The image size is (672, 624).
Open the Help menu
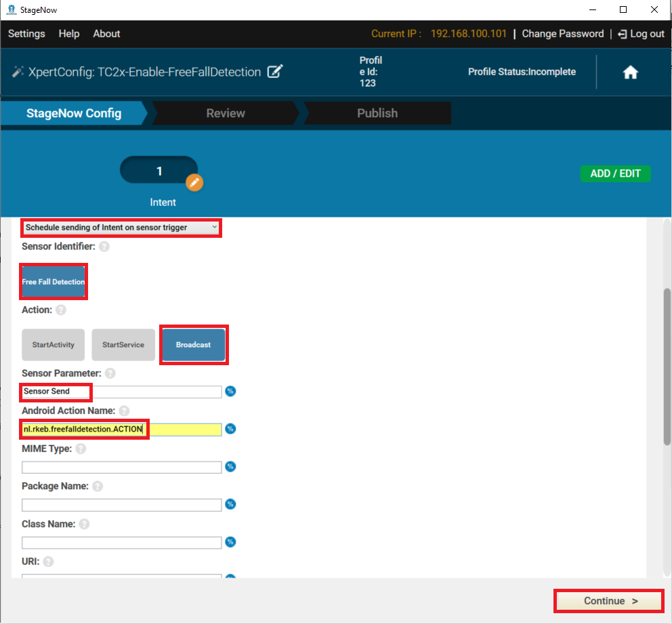tap(69, 34)
